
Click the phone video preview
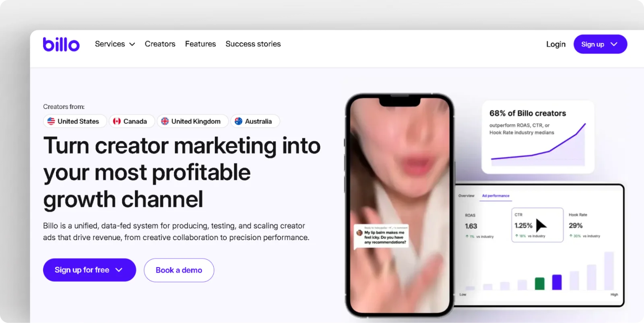coord(399,181)
